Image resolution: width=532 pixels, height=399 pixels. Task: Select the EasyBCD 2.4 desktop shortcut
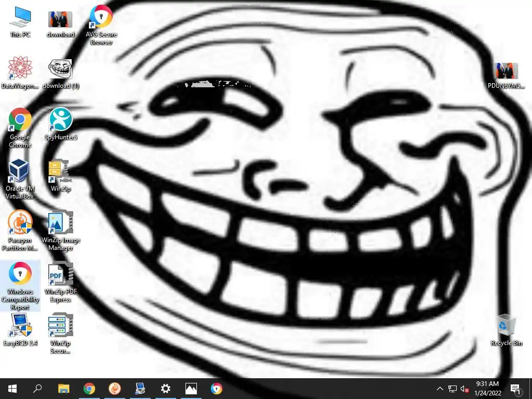tap(20, 329)
